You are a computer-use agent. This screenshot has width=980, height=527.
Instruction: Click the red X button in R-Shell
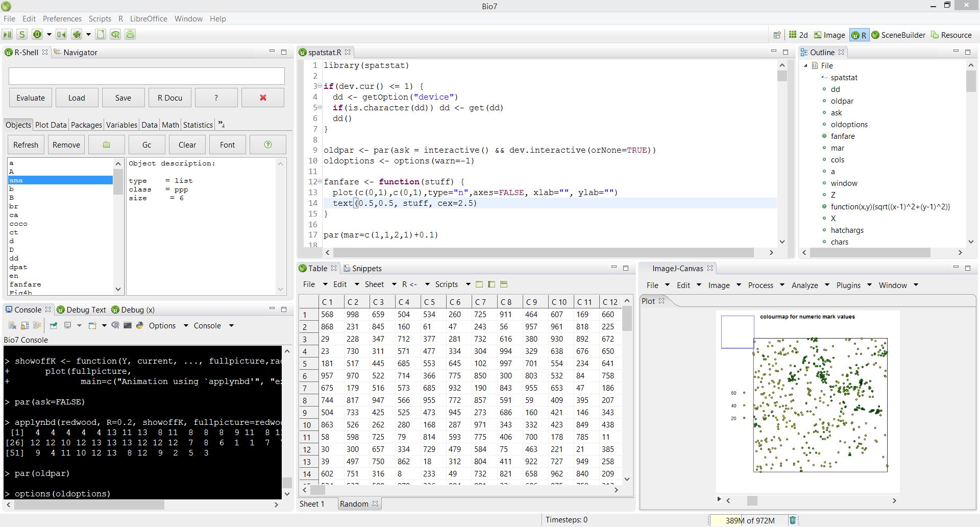[263, 98]
